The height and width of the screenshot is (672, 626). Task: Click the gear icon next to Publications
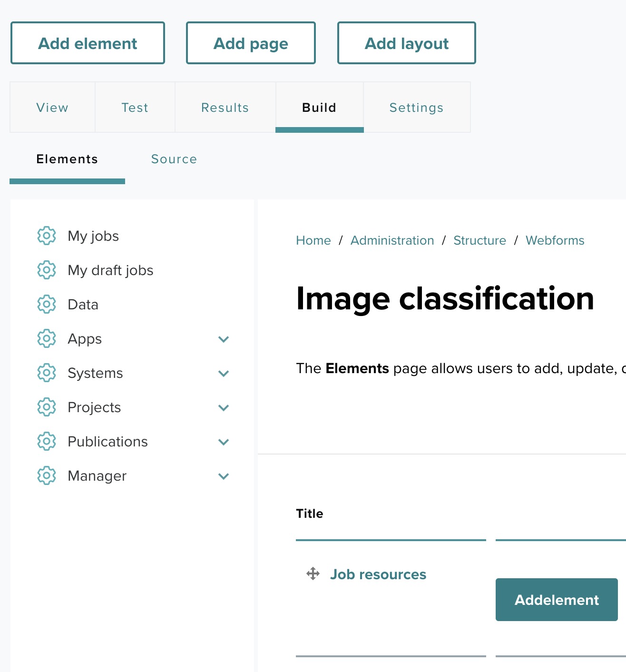[x=47, y=442]
